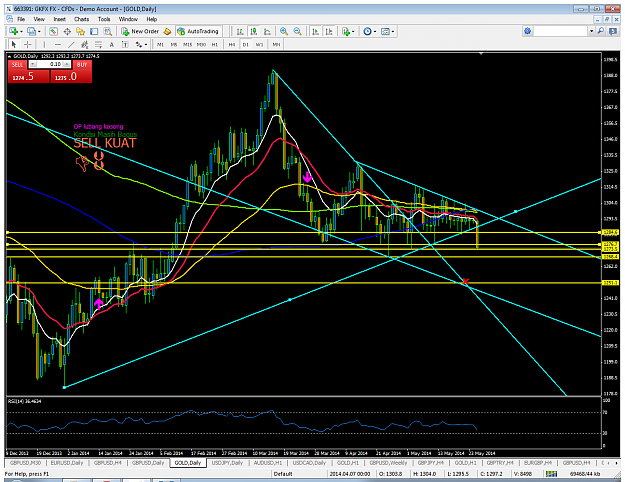625x482 pixels.
Task: Open the chat/community message icon
Action: (x=613, y=31)
